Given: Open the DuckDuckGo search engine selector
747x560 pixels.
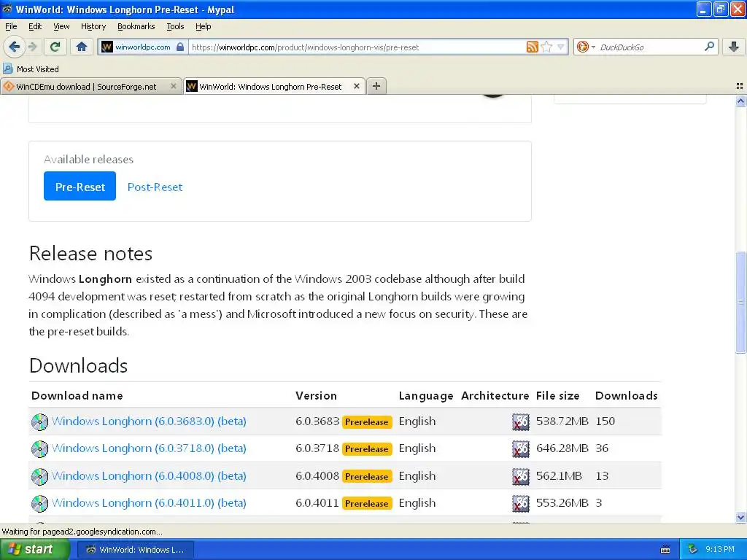Looking at the screenshot, I should tap(585, 47).
